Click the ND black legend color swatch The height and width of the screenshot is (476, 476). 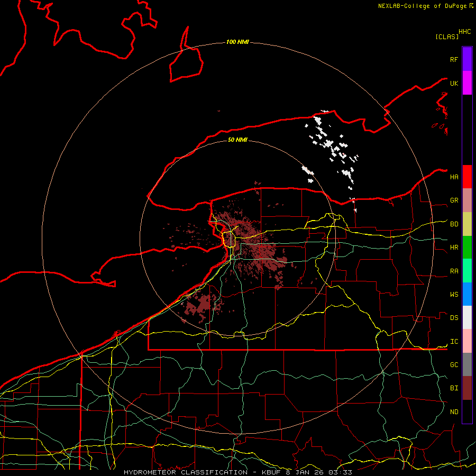pos(467,411)
